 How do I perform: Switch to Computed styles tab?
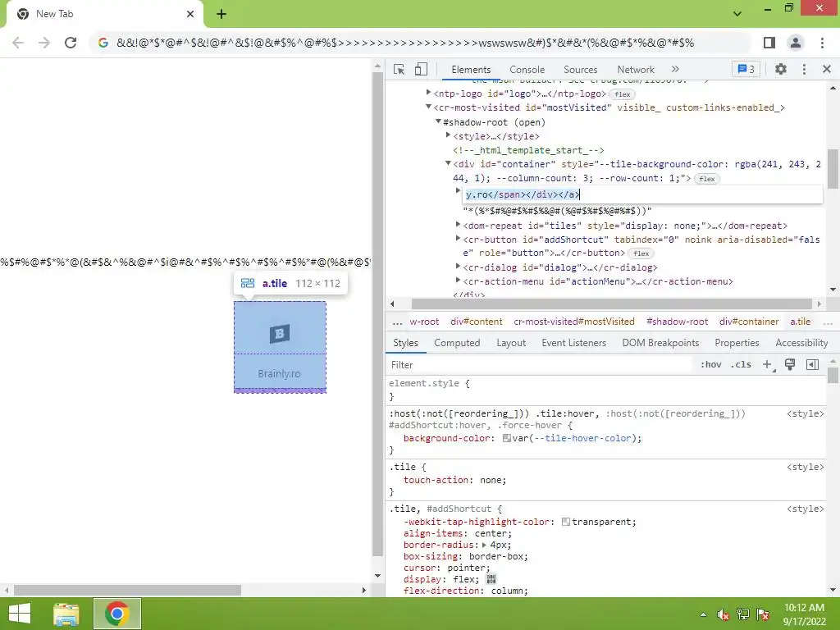457,343
